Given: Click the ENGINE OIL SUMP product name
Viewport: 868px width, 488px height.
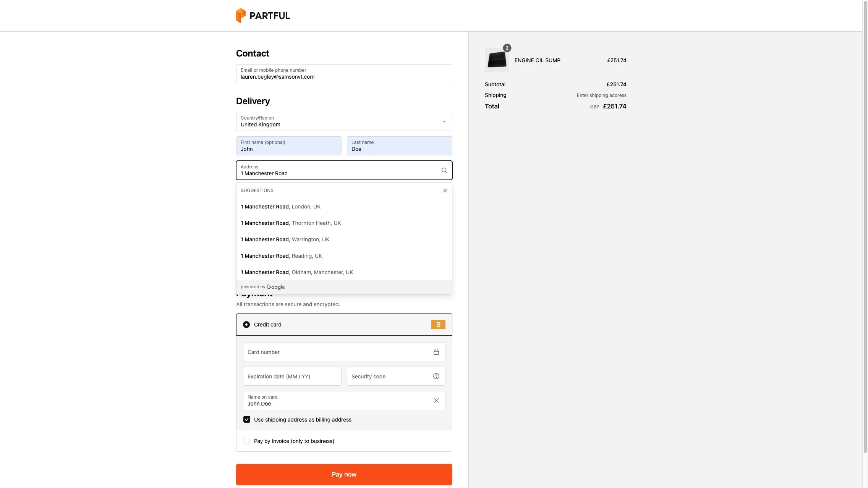Looking at the screenshot, I should [x=537, y=60].
